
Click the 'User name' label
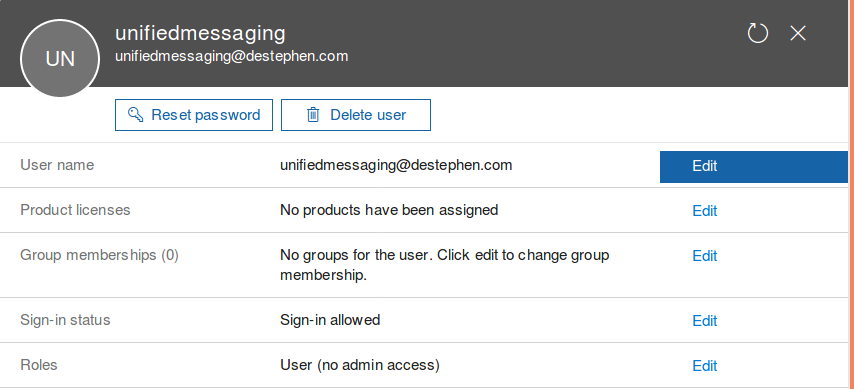pos(57,165)
